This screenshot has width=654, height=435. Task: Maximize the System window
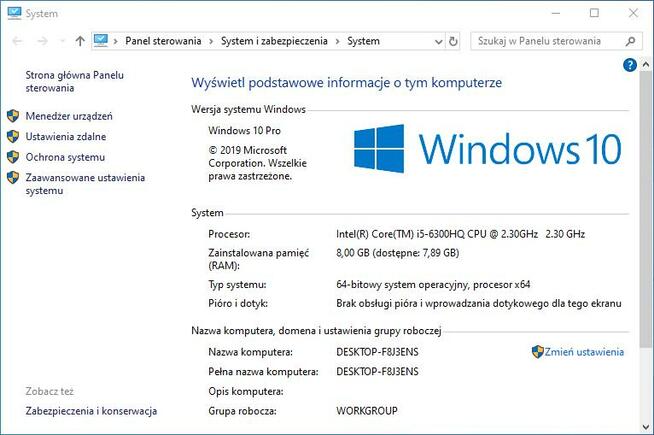coord(594,13)
